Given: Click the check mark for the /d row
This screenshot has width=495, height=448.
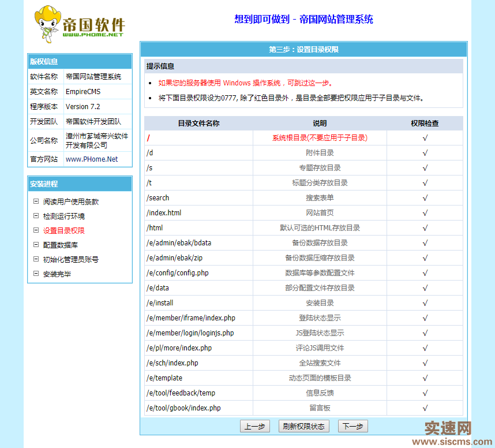Looking at the screenshot, I should click(425, 153).
